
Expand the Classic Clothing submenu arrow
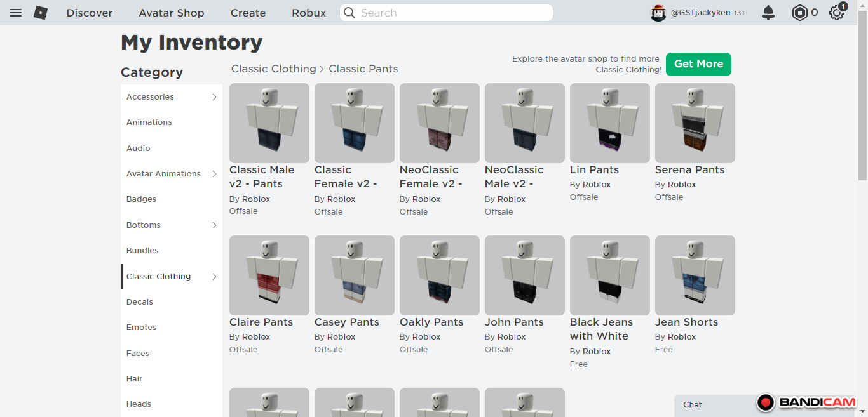tap(214, 277)
